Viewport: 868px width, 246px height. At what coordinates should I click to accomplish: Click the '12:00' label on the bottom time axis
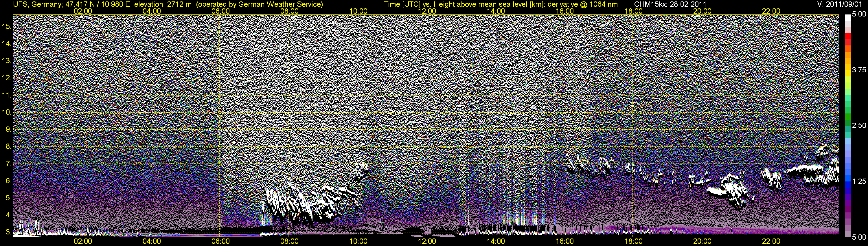point(427,241)
